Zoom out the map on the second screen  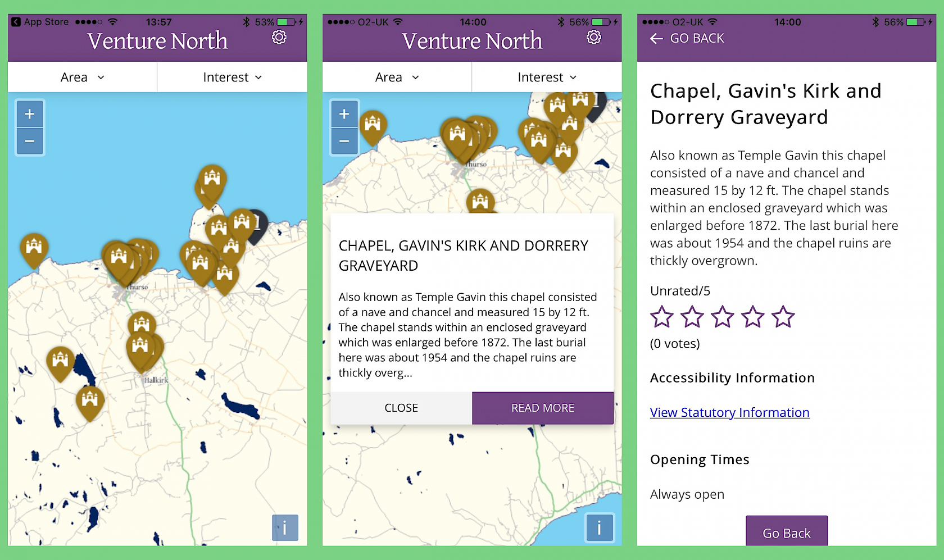(344, 141)
